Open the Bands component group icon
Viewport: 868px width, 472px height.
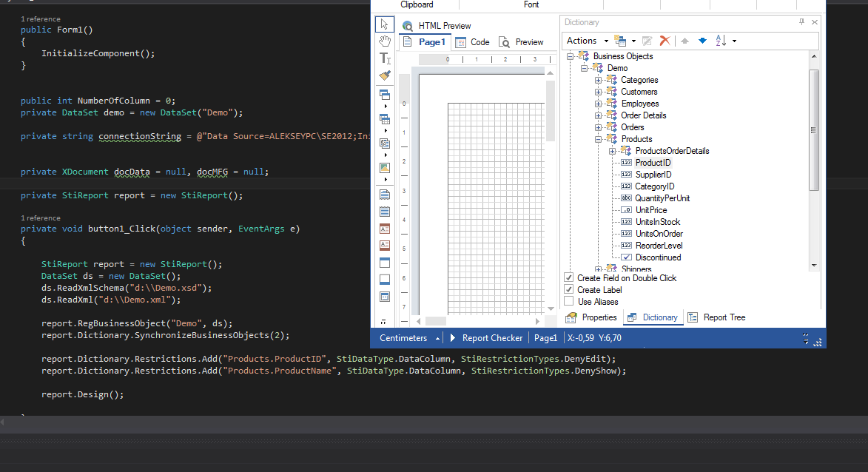click(x=384, y=95)
